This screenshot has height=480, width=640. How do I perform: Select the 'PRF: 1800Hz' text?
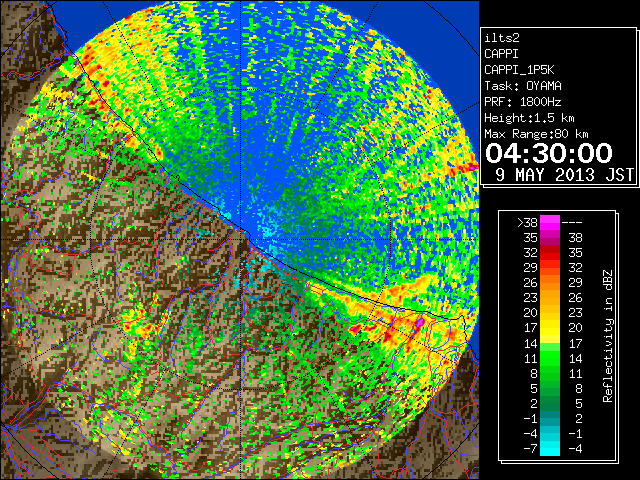(x=523, y=102)
